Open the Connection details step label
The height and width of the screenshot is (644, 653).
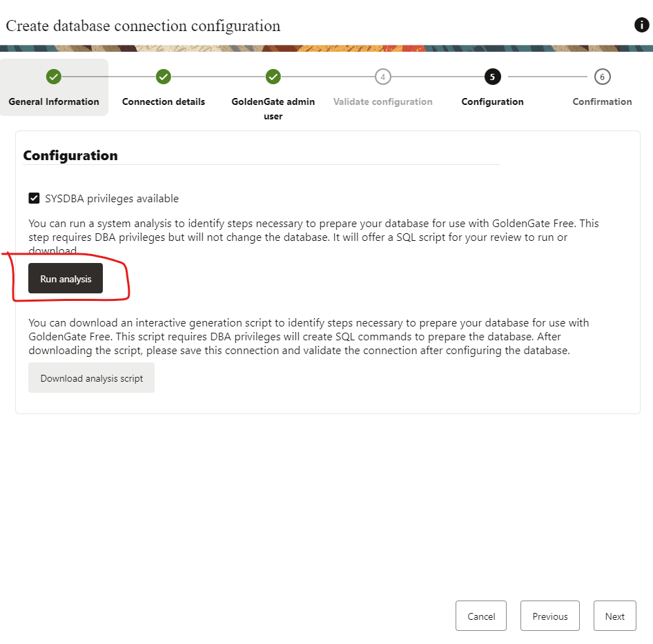click(164, 101)
